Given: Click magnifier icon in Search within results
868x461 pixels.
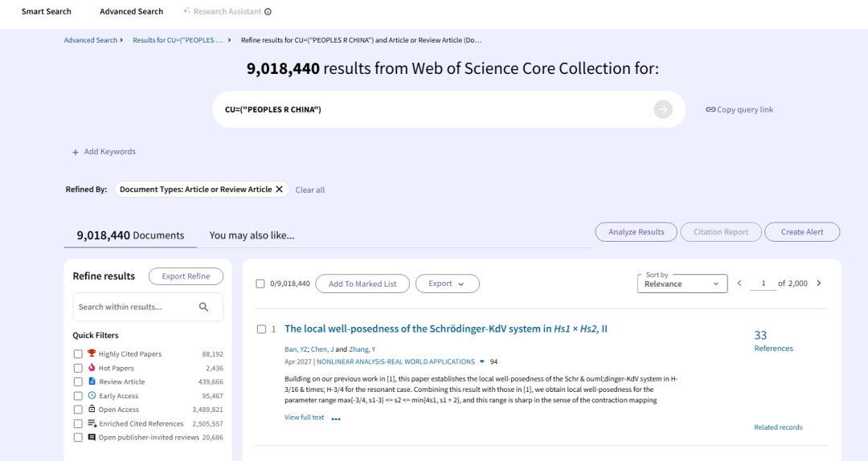Looking at the screenshot, I should [203, 307].
